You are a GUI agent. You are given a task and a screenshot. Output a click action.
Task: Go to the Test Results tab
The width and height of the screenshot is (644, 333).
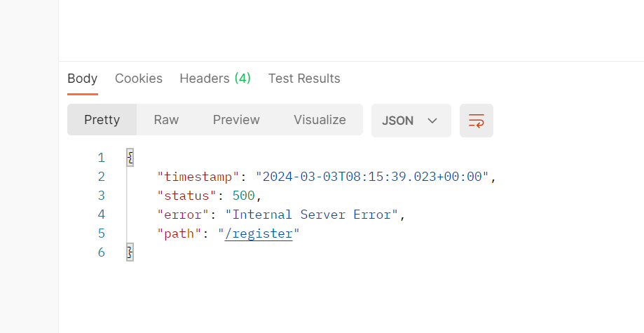[x=304, y=79]
